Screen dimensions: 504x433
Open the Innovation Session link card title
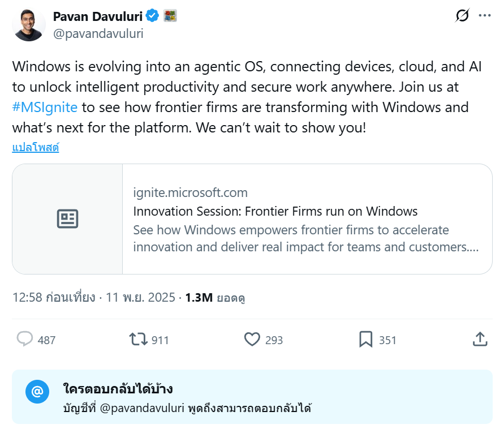click(275, 212)
